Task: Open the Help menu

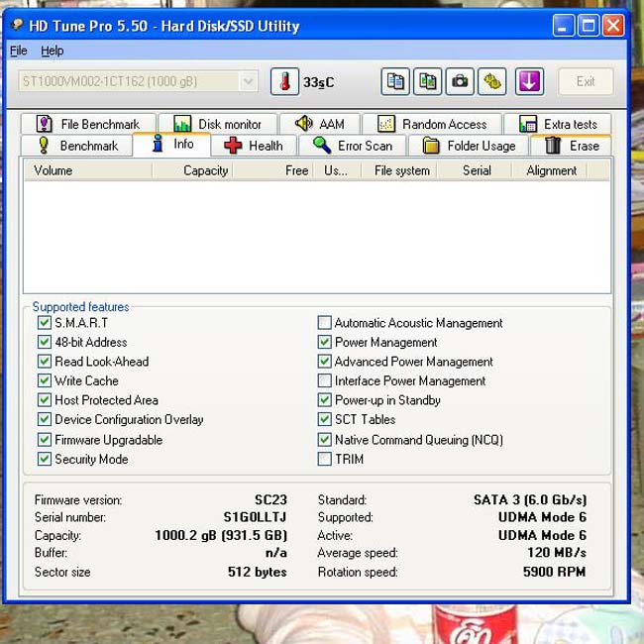Action: coord(53,51)
